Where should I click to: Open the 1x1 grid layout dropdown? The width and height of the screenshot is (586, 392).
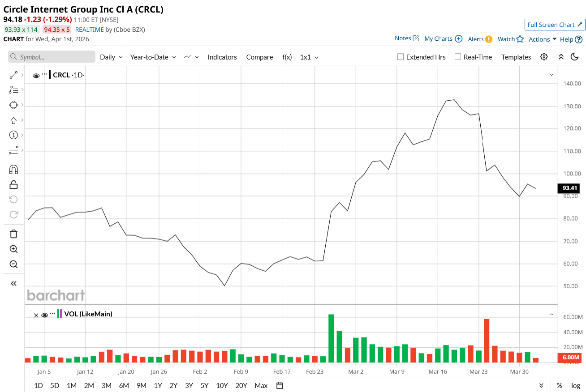pyautogui.click(x=310, y=57)
